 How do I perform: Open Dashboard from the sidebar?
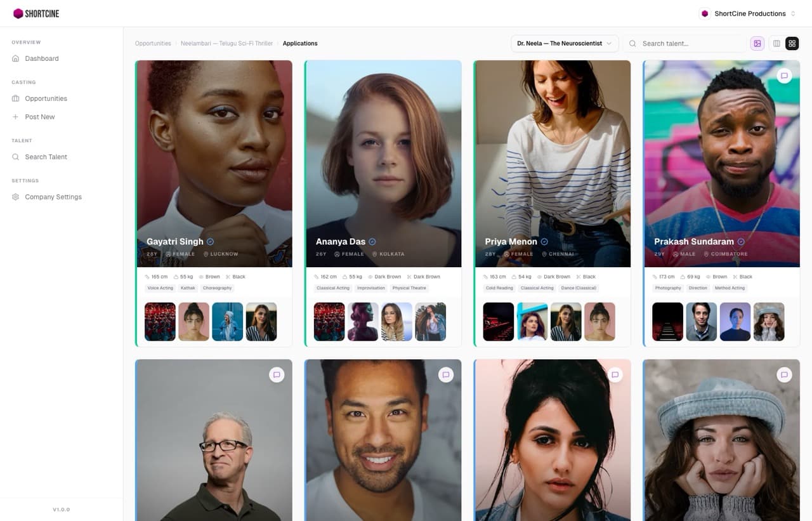pos(42,58)
